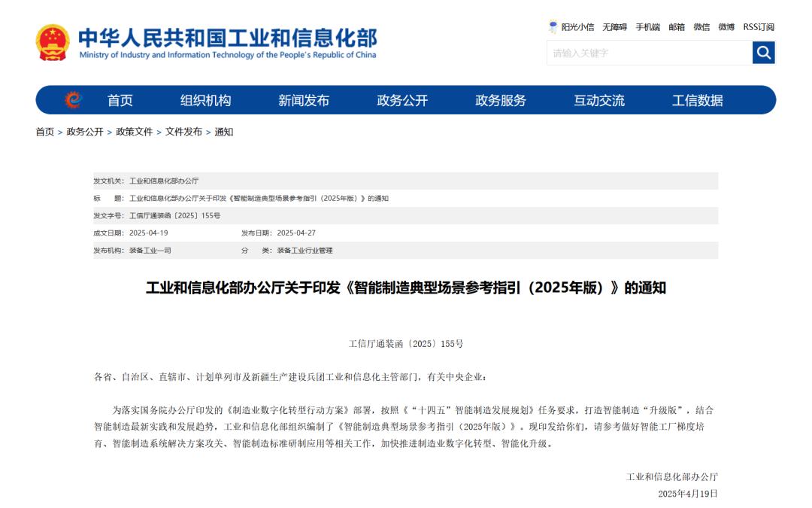
Task: Open the 微博 Weibo link
Action: 726,26
